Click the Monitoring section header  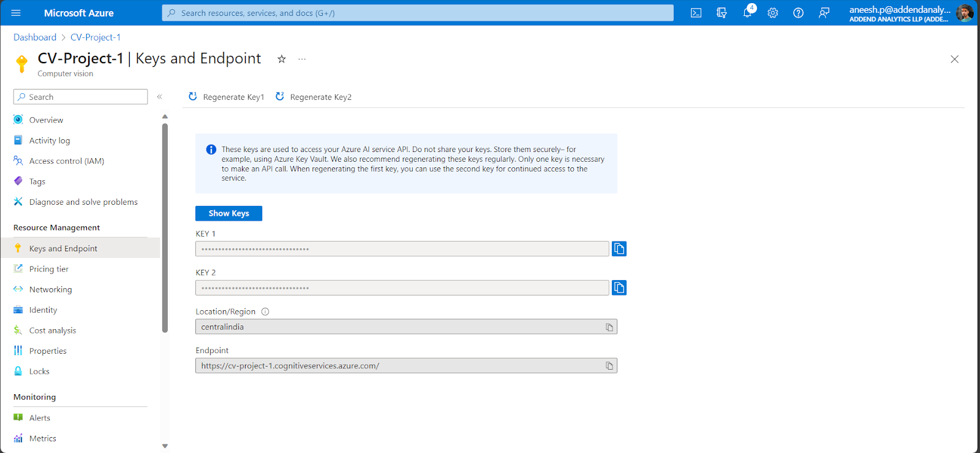click(35, 397)
